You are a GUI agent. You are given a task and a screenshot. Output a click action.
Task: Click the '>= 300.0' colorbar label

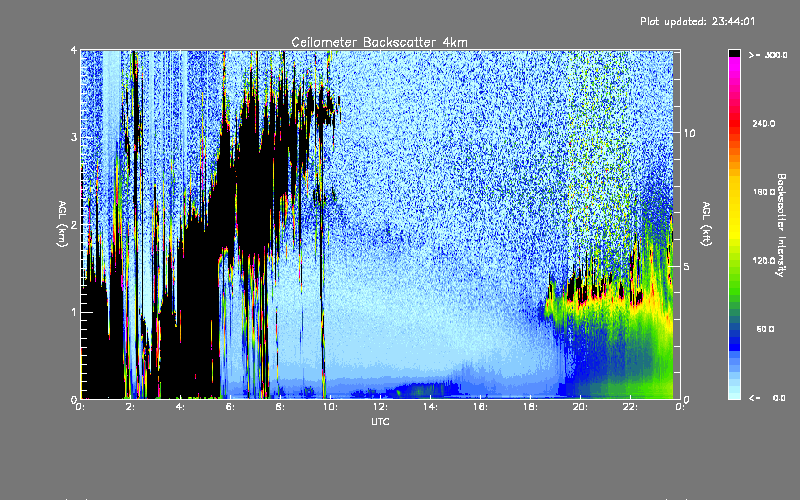click(768, 55)
